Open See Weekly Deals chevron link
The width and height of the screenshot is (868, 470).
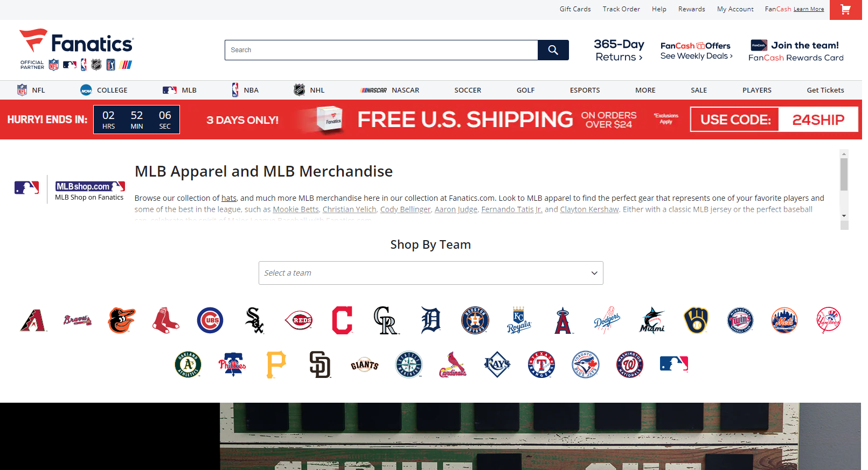696,56
